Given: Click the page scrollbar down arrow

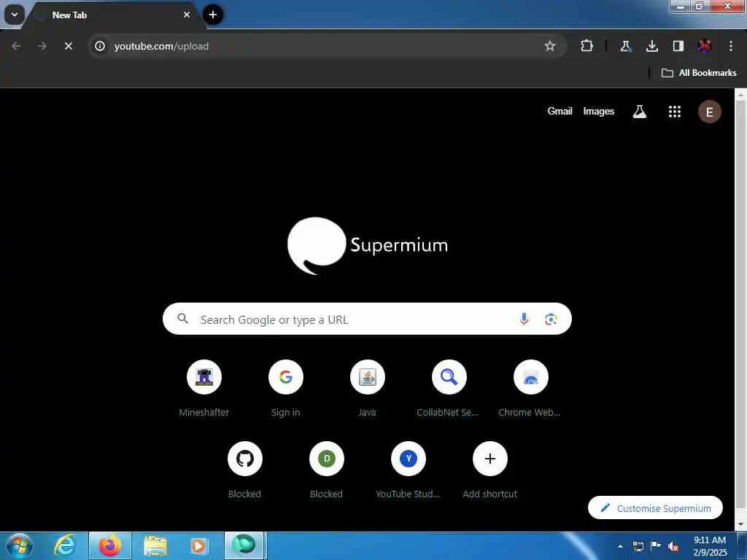Looking at the screenshot, I should point(740,525).
